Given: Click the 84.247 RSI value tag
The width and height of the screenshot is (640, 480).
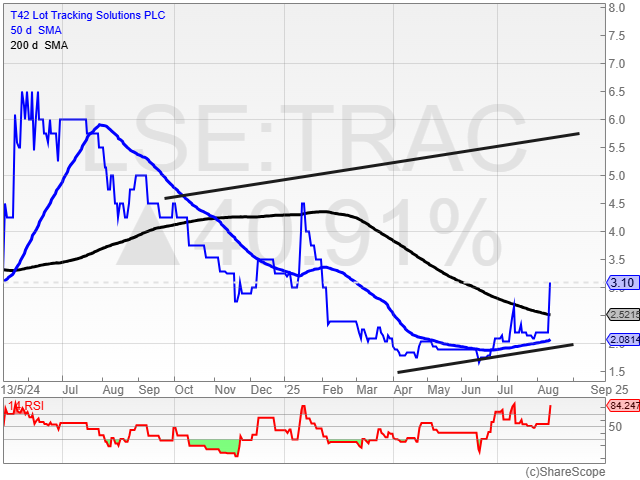Looking at the screenshot, I should 623,406.
